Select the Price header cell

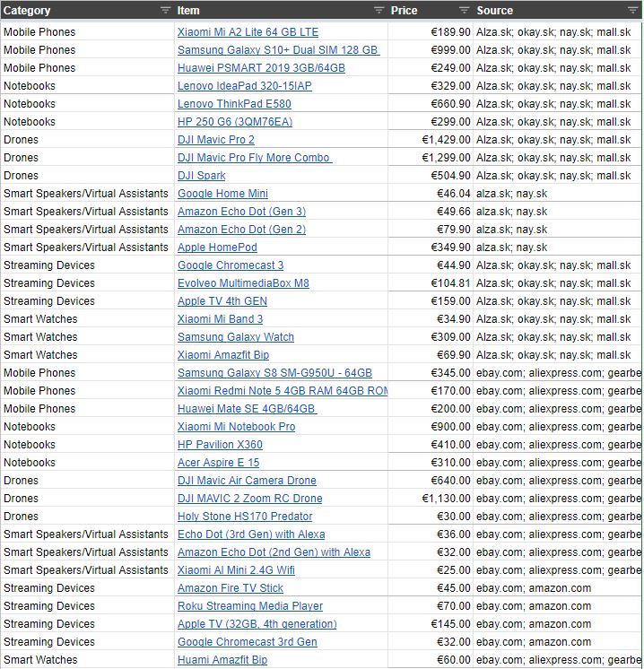[431, 10]
